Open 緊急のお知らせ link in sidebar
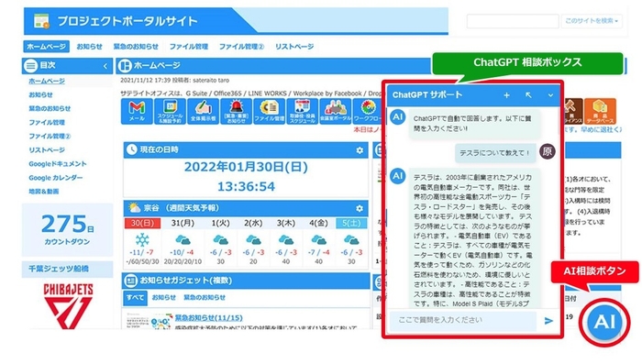 [50, 108]
